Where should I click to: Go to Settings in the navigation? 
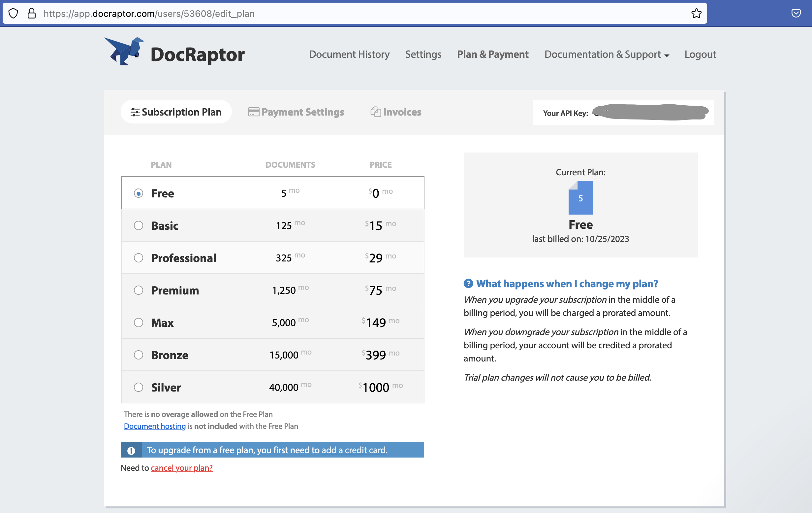423,54
